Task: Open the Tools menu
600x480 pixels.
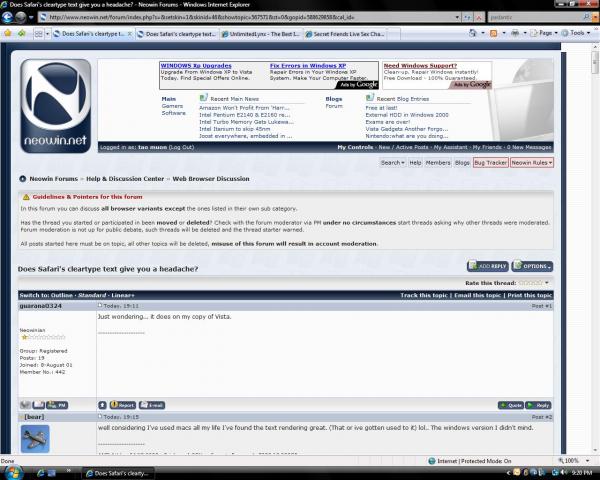Action: pyautogui.click(x=576, y=33)
